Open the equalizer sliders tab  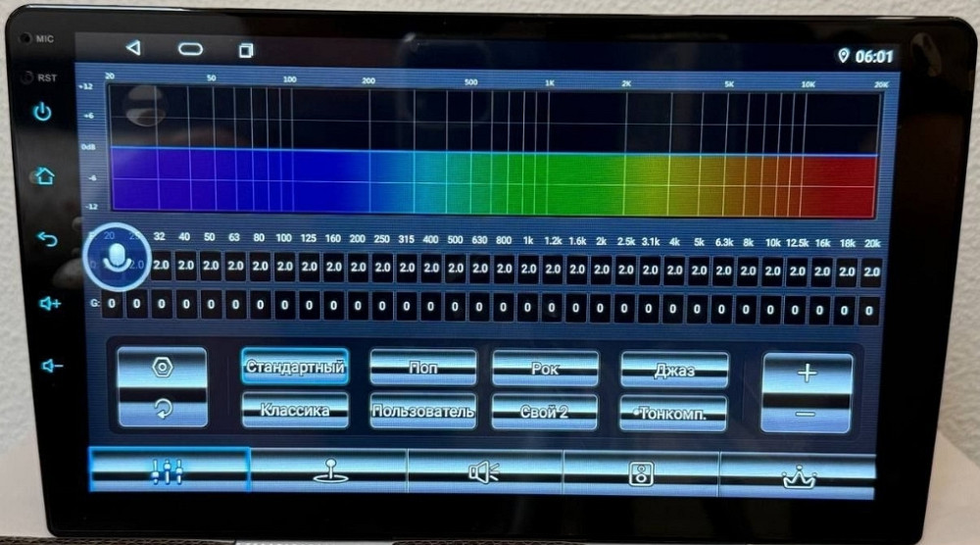tap(169, 470)
